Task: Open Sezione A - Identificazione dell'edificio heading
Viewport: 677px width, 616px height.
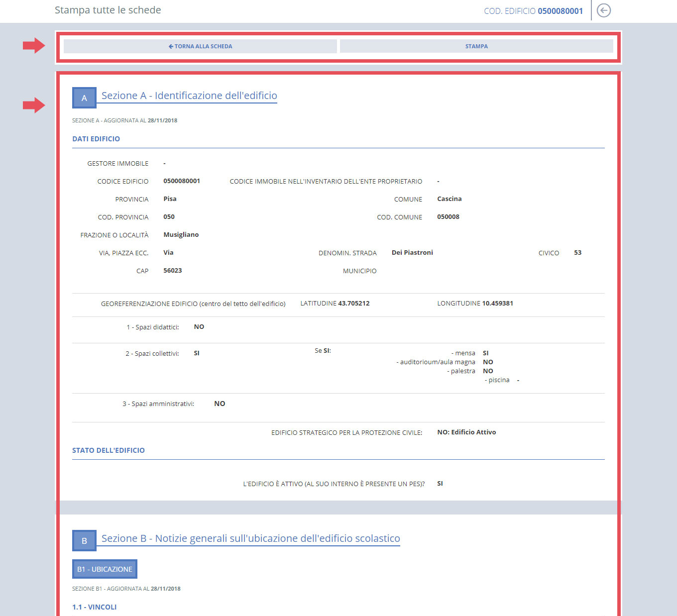Action: coord(189,96)
